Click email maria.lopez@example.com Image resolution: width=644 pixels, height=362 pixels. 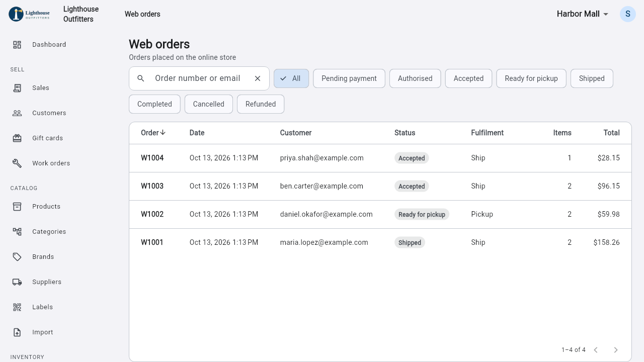(x=324, y=242)
